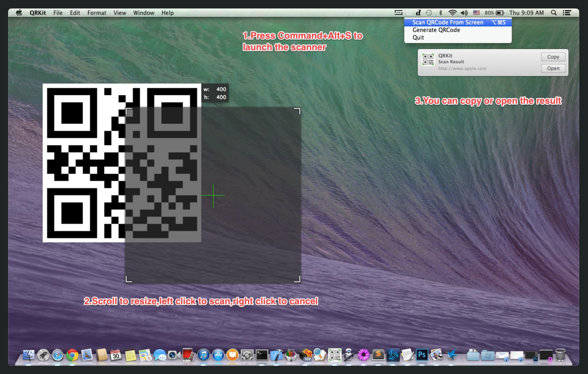Click the QRKit icon in the notification
The width and height of the screenshot is (588, 374).
pyautogui.click(x=428, y=60)
